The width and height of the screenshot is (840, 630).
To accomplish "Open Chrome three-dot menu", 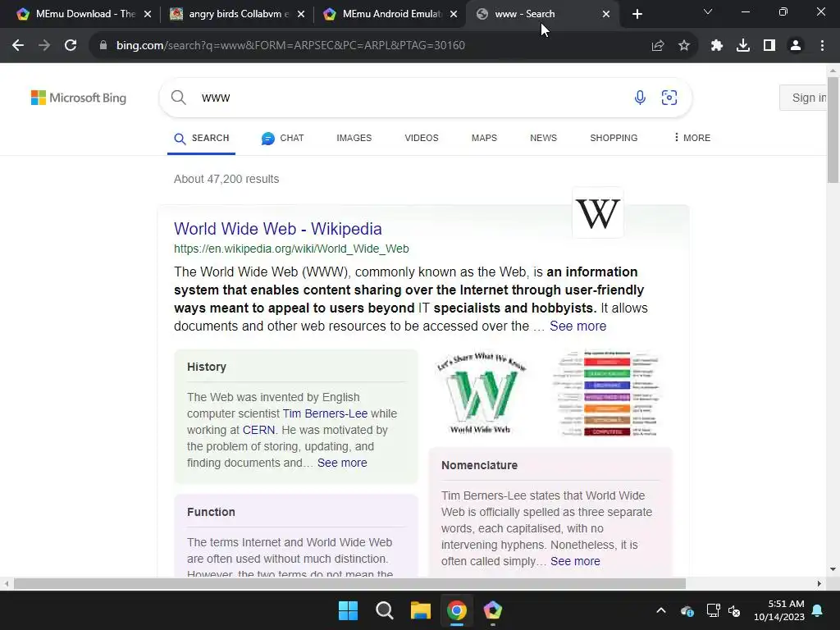I will point(822,45).
